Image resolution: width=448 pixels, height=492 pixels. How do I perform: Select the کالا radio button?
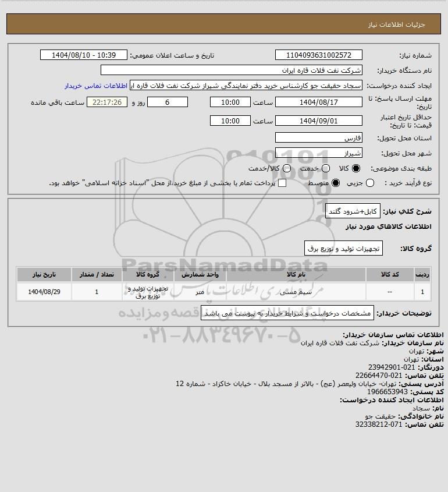coord(356,168)
